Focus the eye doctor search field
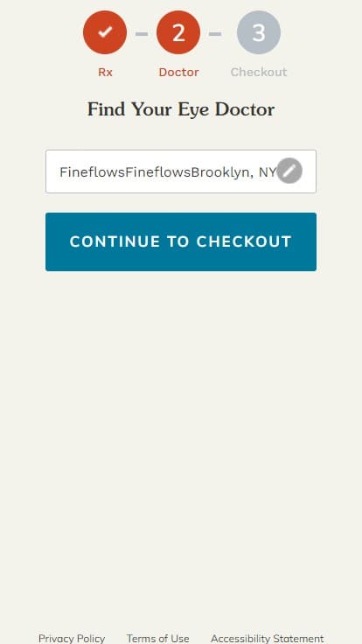 tap(181, 171)
